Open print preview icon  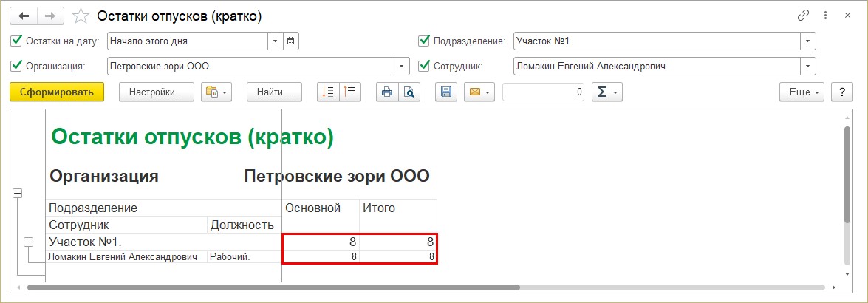coord(409,92)
